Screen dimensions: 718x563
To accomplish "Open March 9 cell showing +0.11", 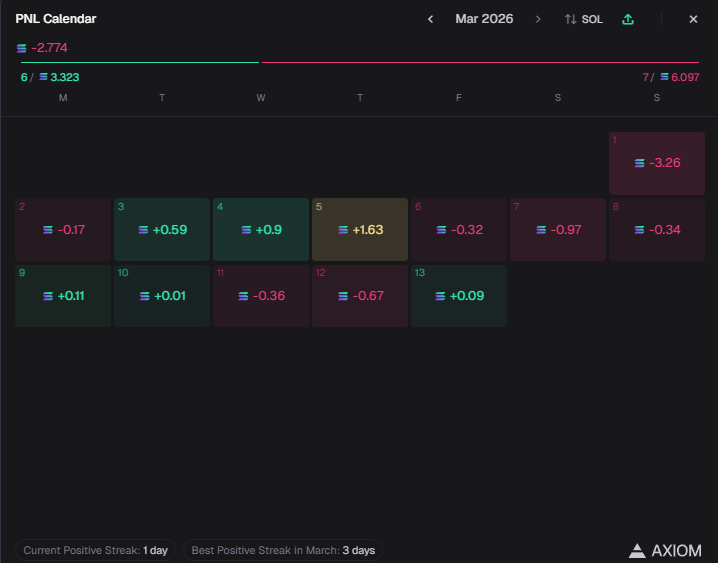I will pos(63,296).
